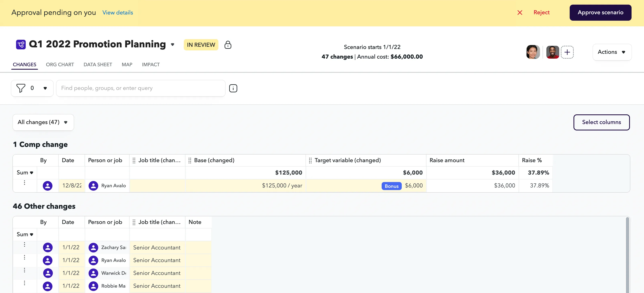Click Robbie Ma person avatar
The width and height of the screenshot is (644, 293).
point(93,286)
